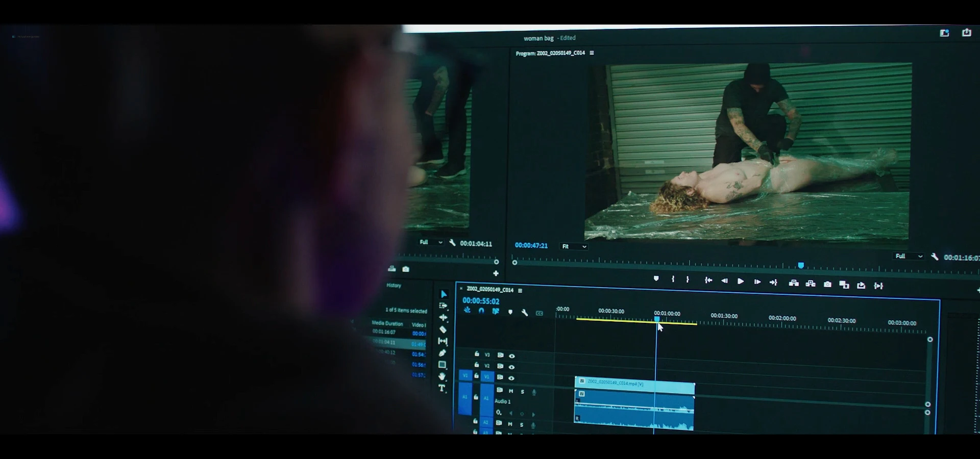The width and height of the screenshot is (980, 459).
Task: Toggle track lock on V2
Action: [x=477, y=365]
